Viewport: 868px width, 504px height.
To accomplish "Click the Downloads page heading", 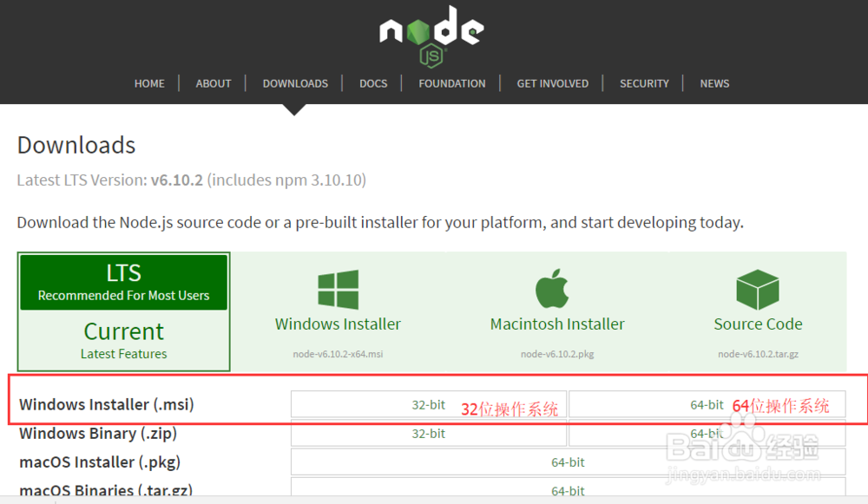I will pyautogui.click(x=76, y=145).
